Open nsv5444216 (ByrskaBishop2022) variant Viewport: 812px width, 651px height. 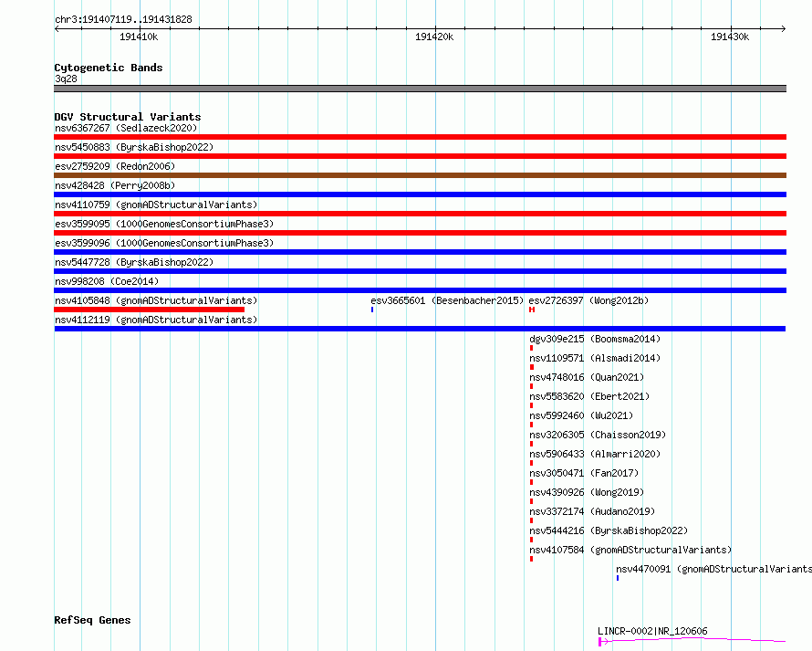coord(609,530)
